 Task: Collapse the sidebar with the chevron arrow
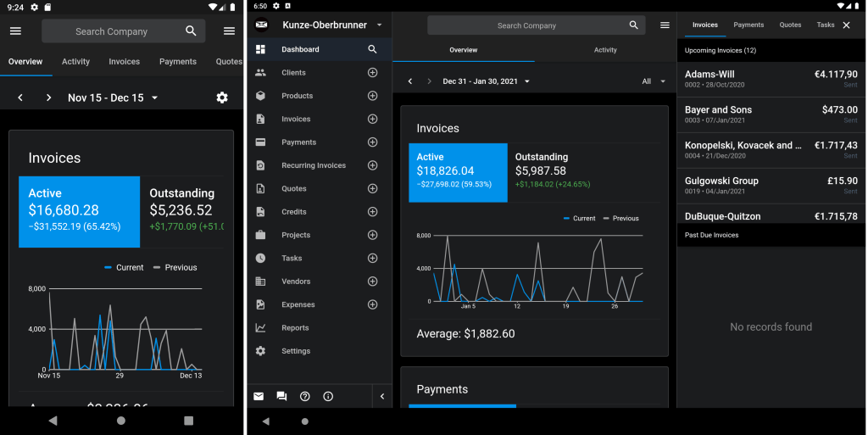(x=381, y=396)
